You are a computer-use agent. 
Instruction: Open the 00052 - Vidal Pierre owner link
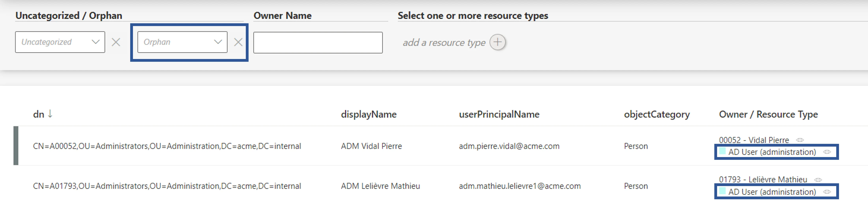click(754, 140)
